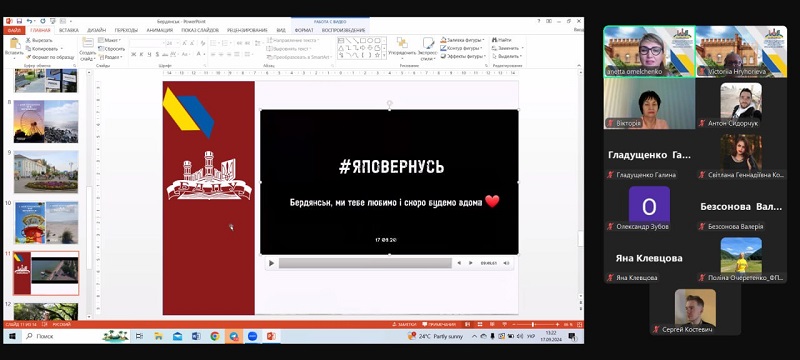Click the video volume speaker icon
Screen dimensions: 800x360
[x=506, y=263]
